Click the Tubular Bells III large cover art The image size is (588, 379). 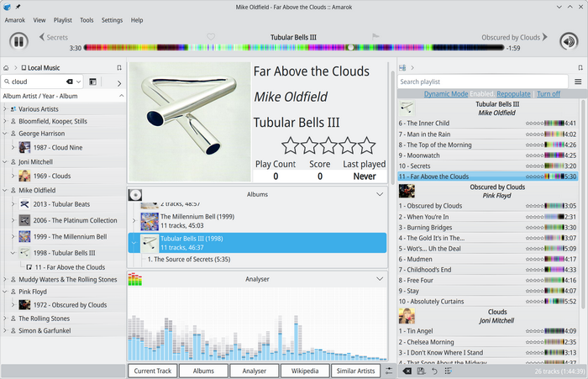pyautogui.click(x=190, y=122)
